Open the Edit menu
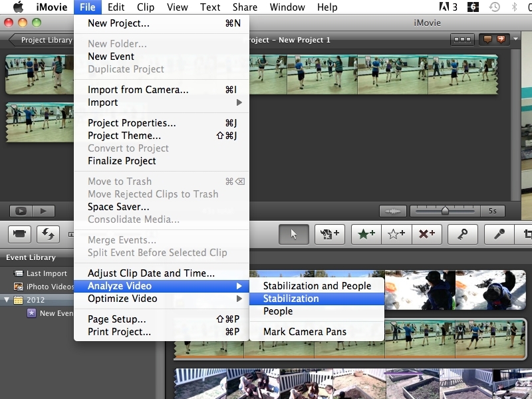Viewport: 532px width, 399px height. tap(116, 7)
